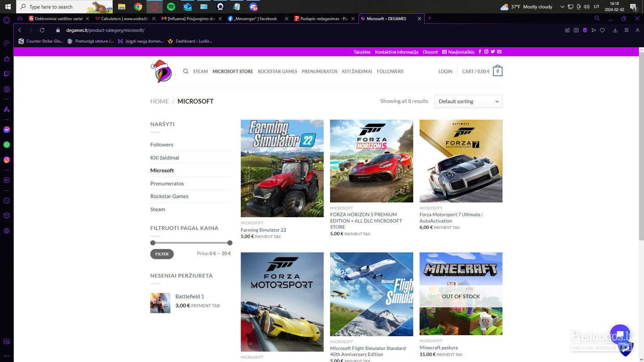
Task: Open the STEAM menu item
Action: (200, 72)
